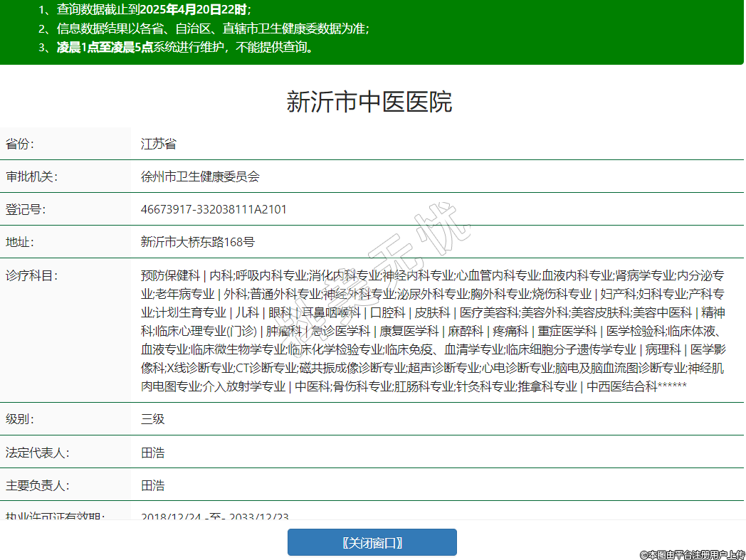
Task: Click the 【关闭窗口】 close window button
Action: pyautogui.click(x=372, y=542)
